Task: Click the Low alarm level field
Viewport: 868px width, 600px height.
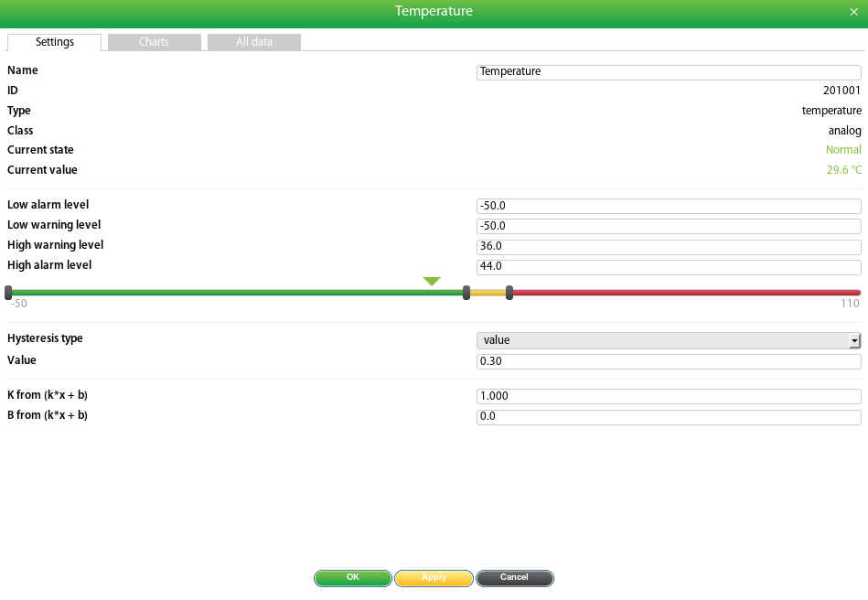Action: coord(669,206)
